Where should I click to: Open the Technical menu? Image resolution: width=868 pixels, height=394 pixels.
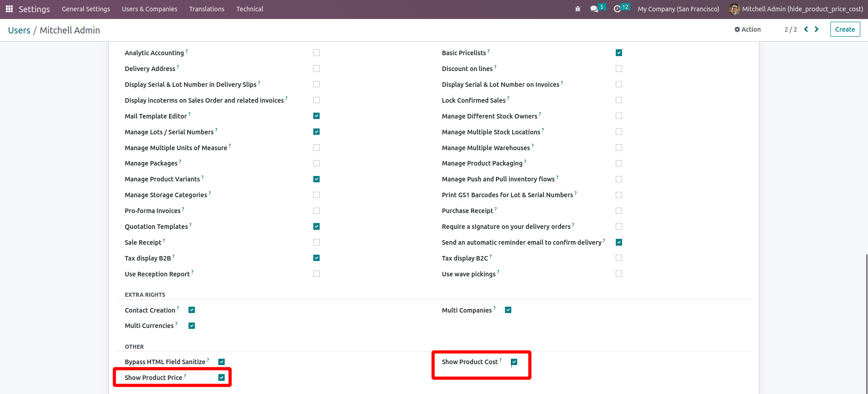(x=250, y=9)
